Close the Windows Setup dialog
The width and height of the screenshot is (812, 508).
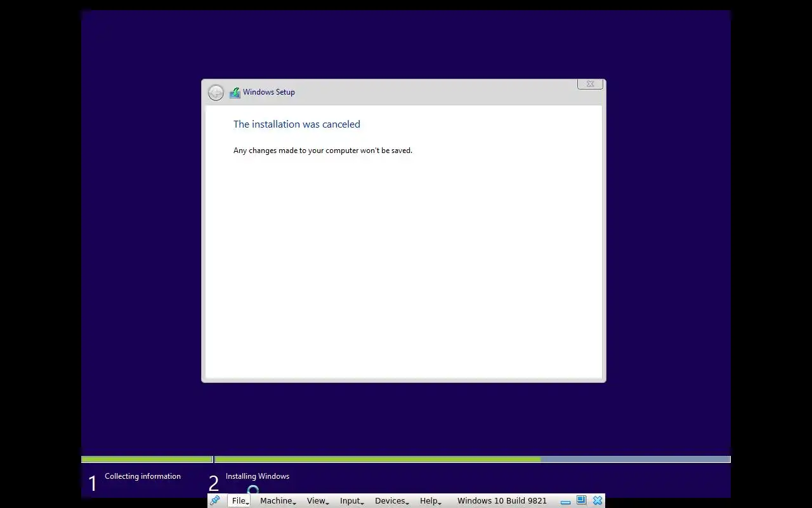(x=590, y=84)
